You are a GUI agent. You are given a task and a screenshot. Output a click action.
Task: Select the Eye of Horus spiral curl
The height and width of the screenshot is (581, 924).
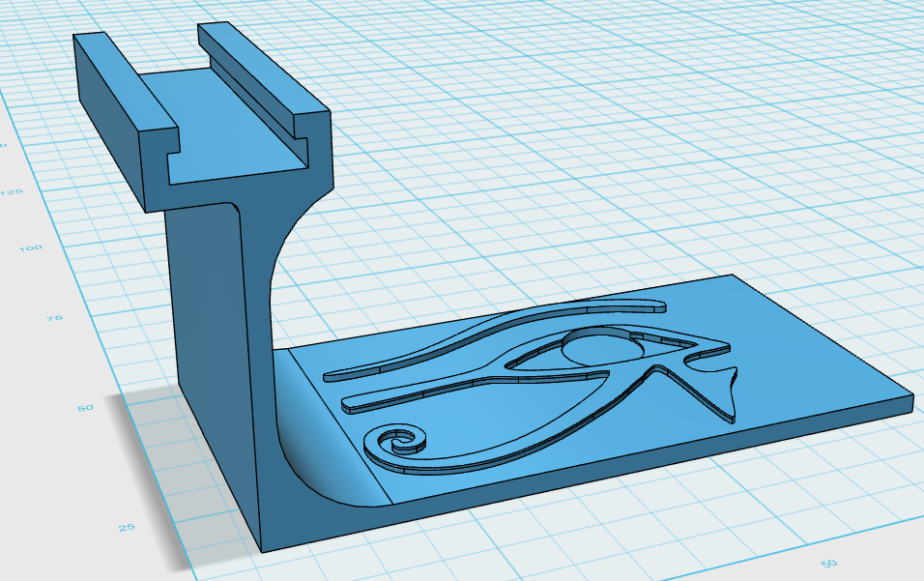[x=396, y=441]
